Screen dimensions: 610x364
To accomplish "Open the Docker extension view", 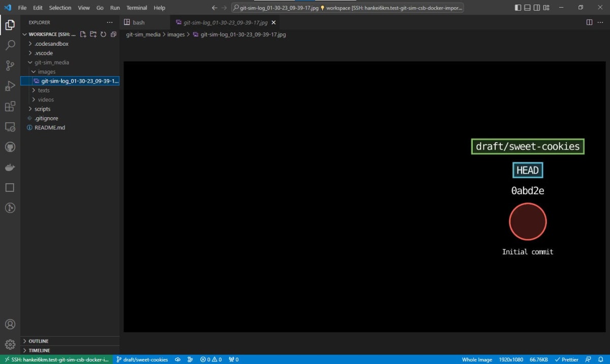I will [10, 167].
